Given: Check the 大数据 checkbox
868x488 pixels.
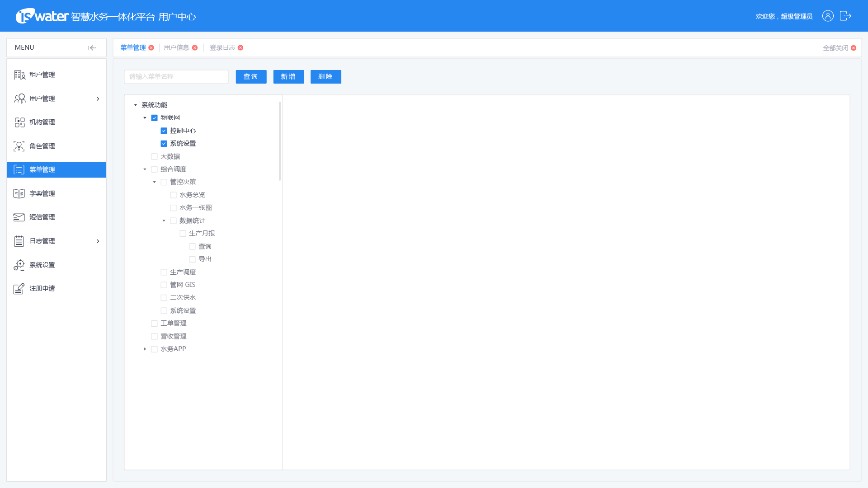Looking at the screenshot, I should tap(154, 156).
